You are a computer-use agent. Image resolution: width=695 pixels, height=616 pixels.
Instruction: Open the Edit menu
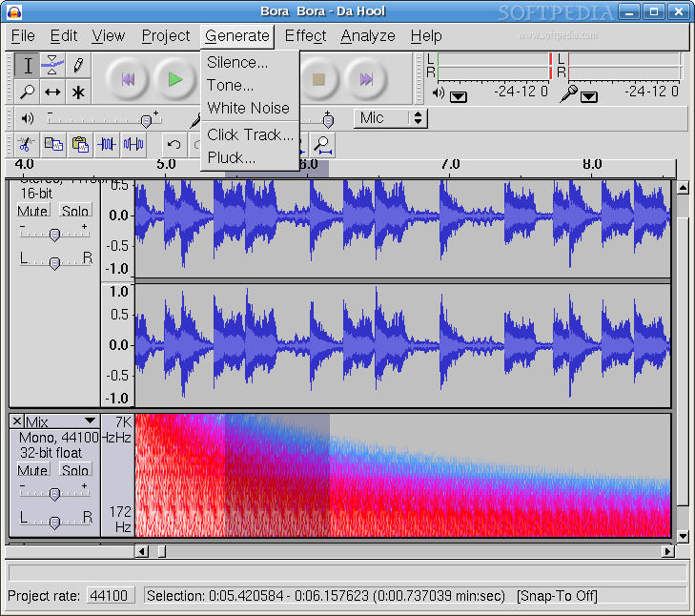[63, 36]
